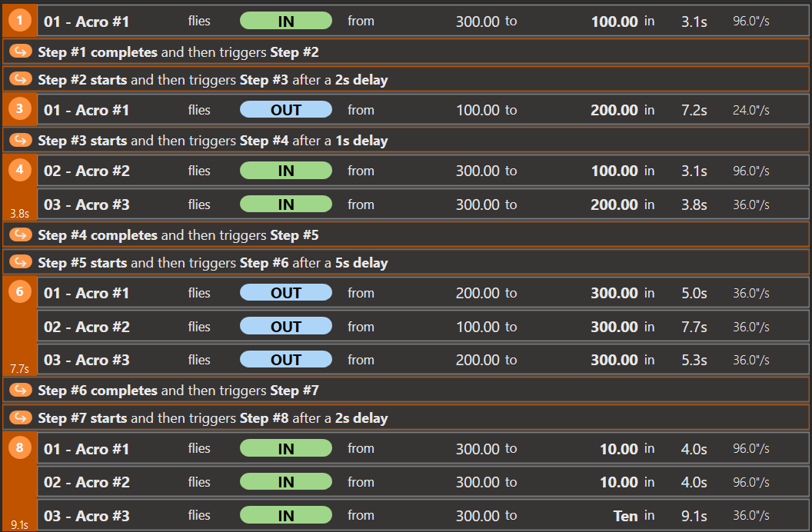
Task: Toggle the OUT direction in step 3
Action: pos(285,110)
